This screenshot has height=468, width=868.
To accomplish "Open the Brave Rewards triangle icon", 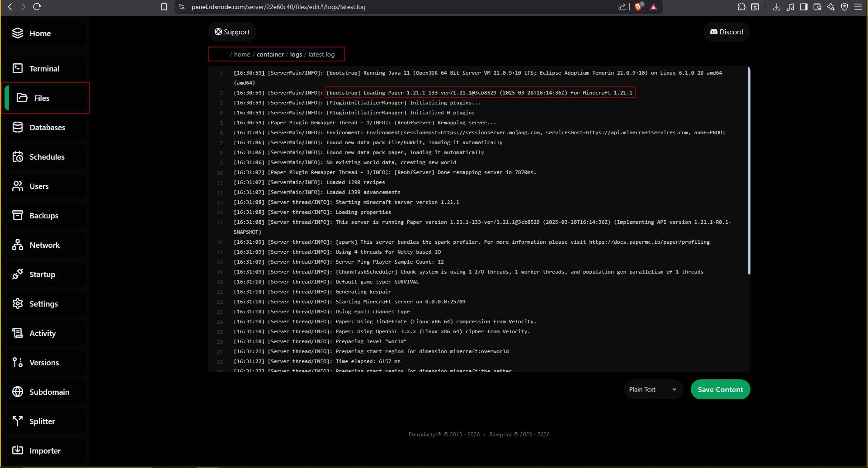I will click(654, 7).
